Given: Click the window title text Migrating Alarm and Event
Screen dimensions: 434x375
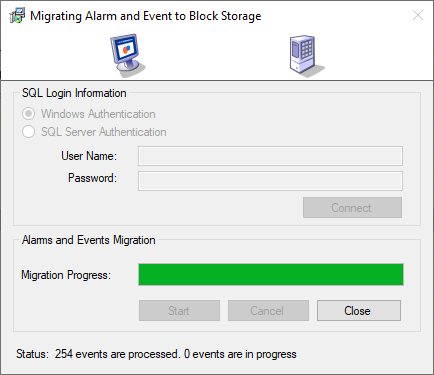Looking at the screenshot, I should 146,16.
